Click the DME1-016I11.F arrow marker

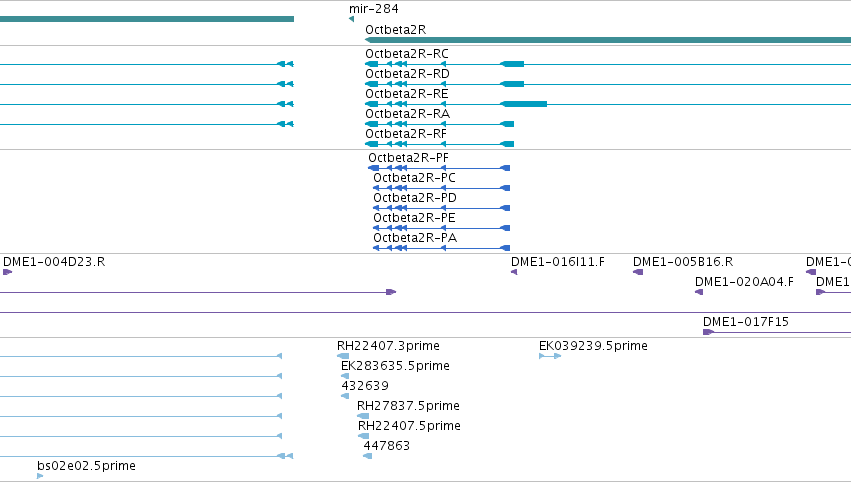point(514,272)
